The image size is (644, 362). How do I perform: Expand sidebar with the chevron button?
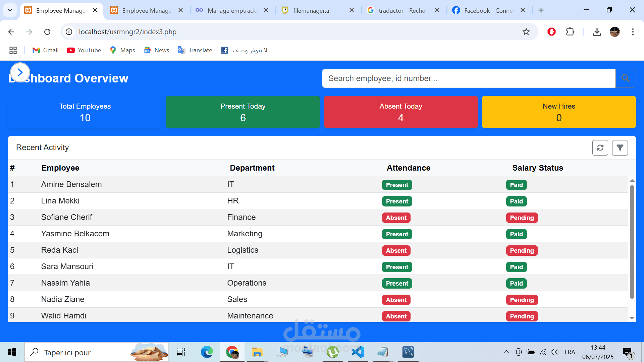20,72
